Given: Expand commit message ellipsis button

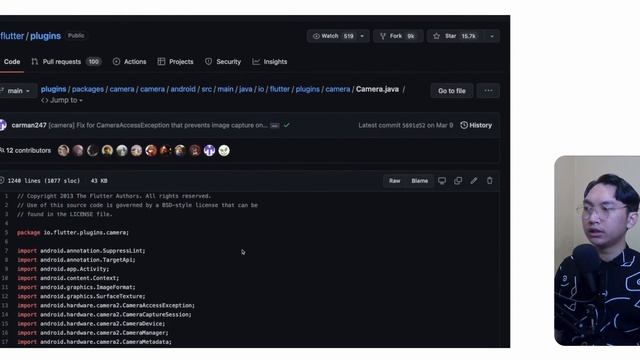Looking at the screenshot, I should click(x=275, y=126).
